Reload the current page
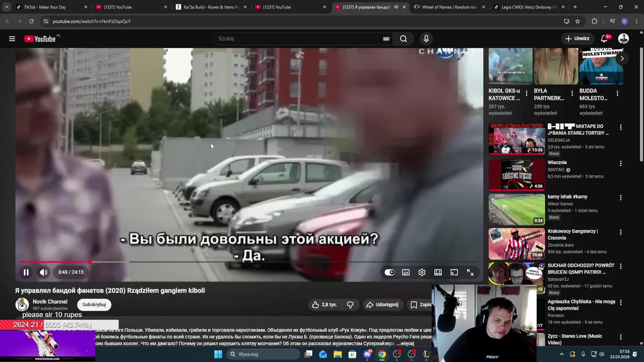Viewport: 644px width, 362px height. point(31,21)
